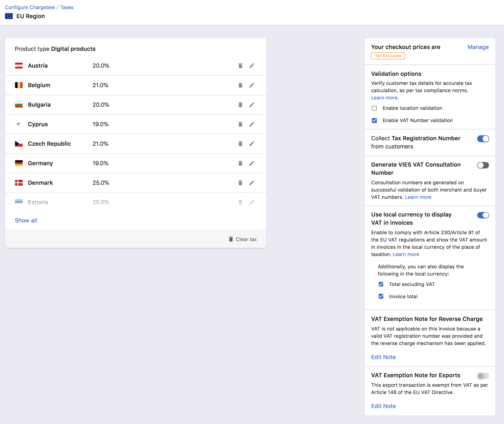Edit the Denmark tax rate
The width and height of the screenshot is (504, 424).
(252, 183)
